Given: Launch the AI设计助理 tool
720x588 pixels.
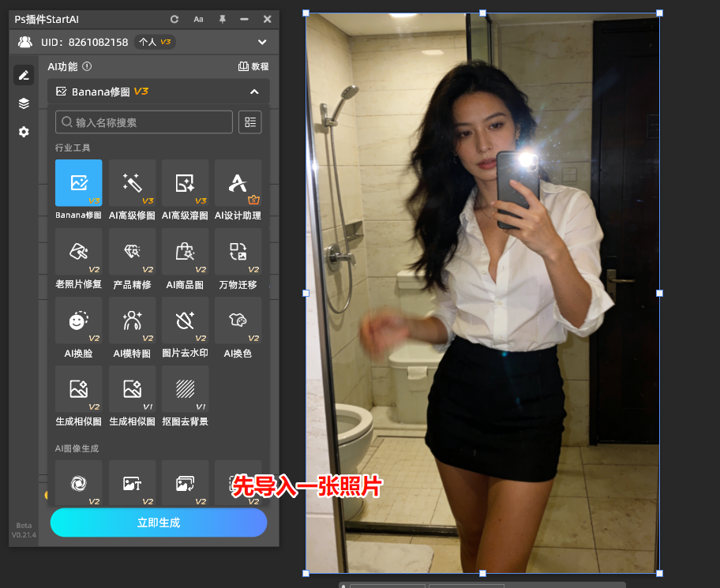Looking at the screenshot, I should [238, 183].
